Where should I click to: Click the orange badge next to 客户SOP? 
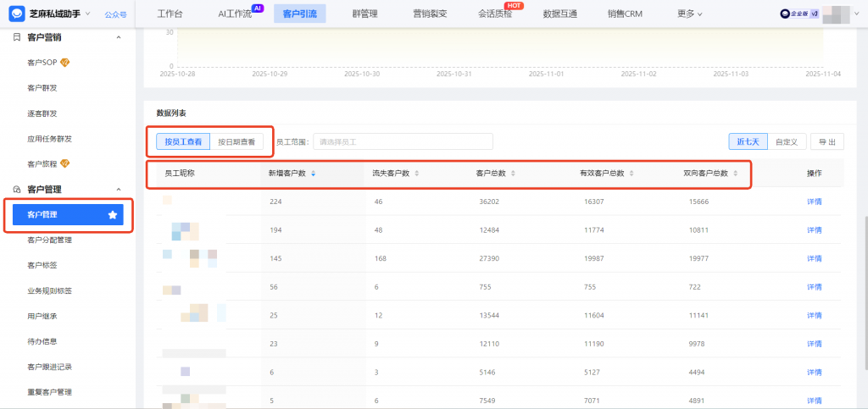(x=64, y=62)
